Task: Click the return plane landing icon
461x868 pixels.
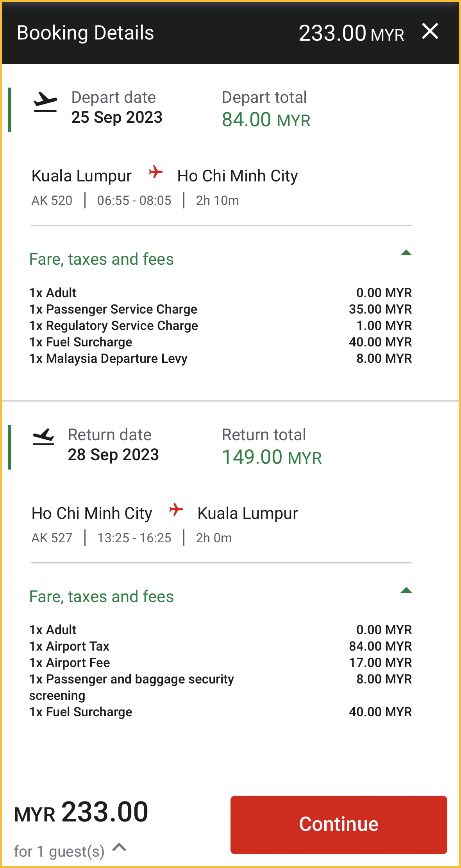Action: [43, 438]
